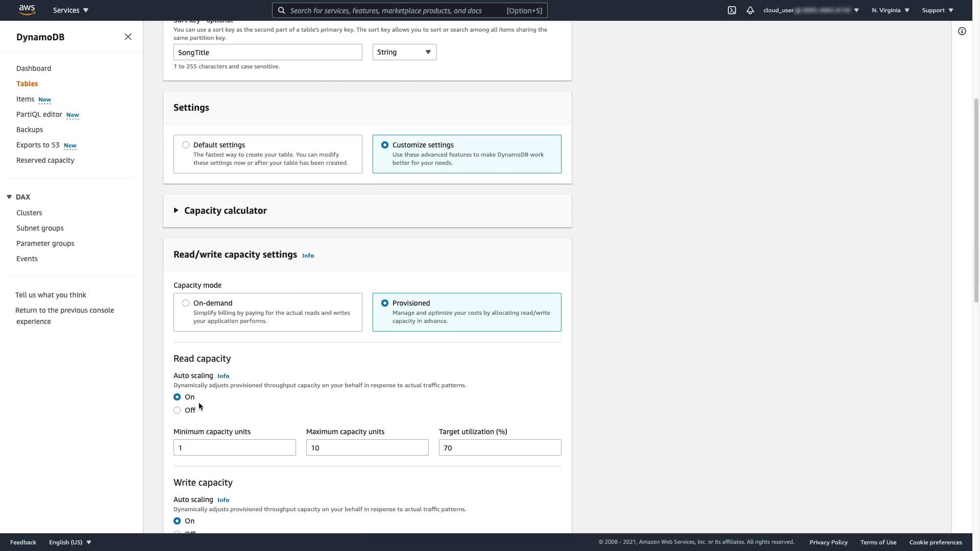This screenshot has width=980, height=551.
Task: Select the Default settings radio option
Action: (x=186, y=145)
